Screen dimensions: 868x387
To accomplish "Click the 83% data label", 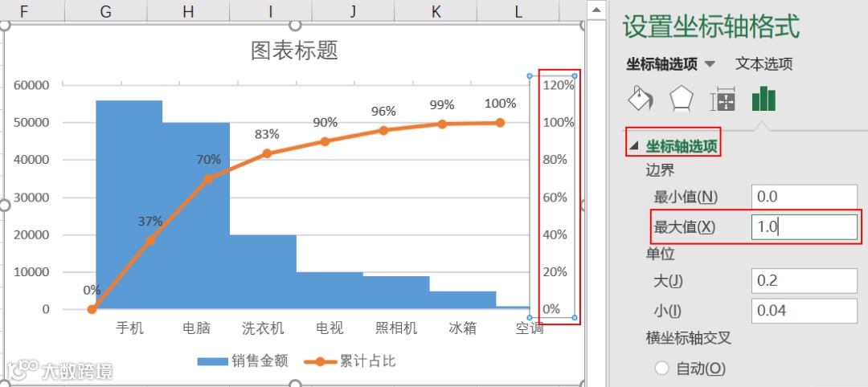I will click(x=267, y=134).
